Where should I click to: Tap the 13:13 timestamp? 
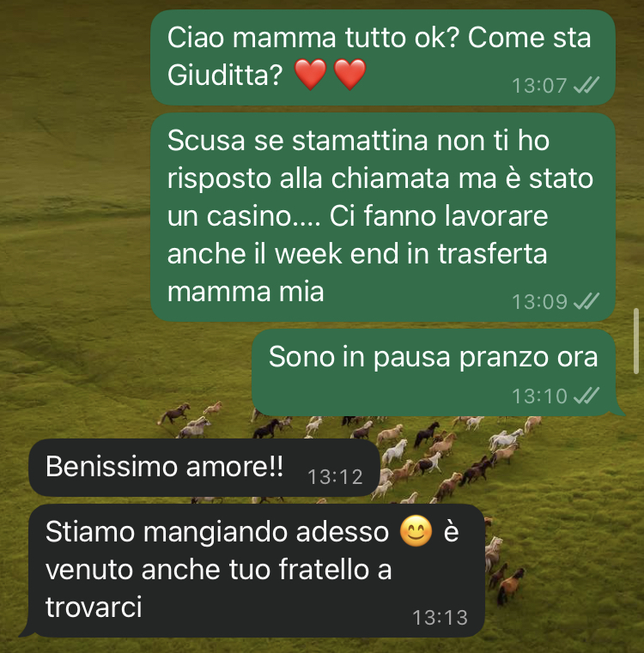[x=440, y=618]
